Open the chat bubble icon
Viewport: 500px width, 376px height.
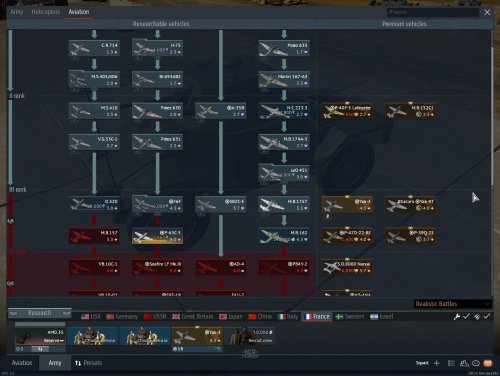pyautogui.click(x=476, y=363)
